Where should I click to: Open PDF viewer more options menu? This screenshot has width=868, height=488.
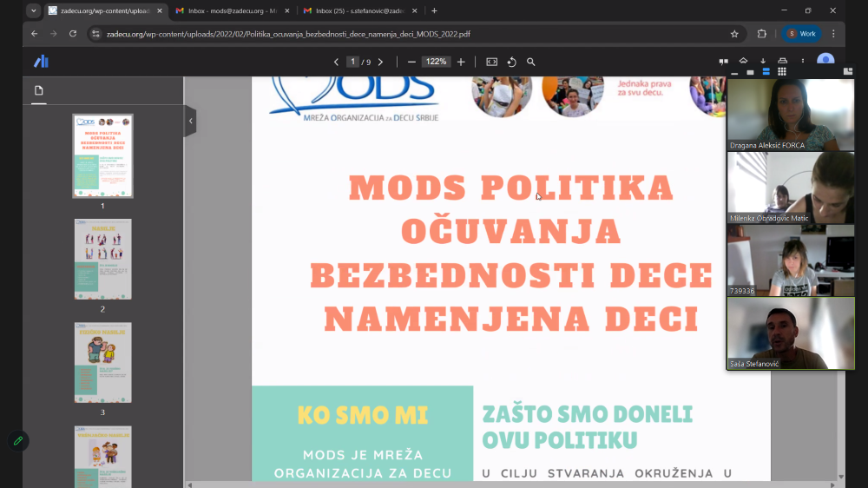(803, 61)
